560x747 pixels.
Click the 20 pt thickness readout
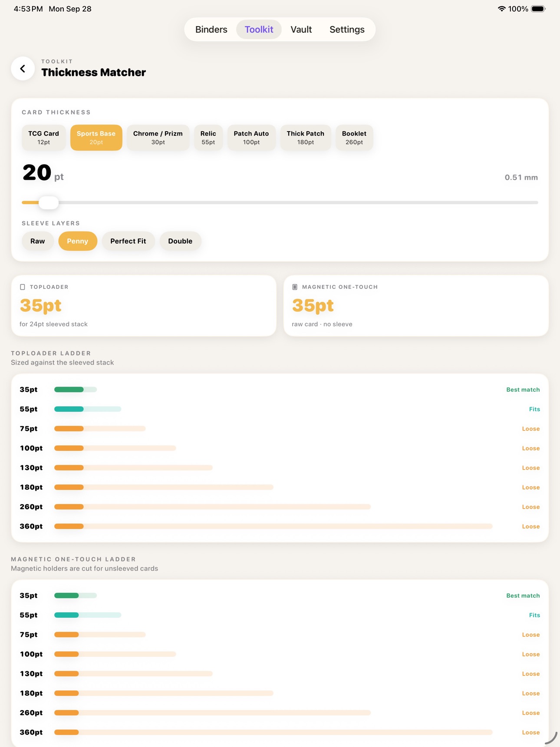pos(43,173)
